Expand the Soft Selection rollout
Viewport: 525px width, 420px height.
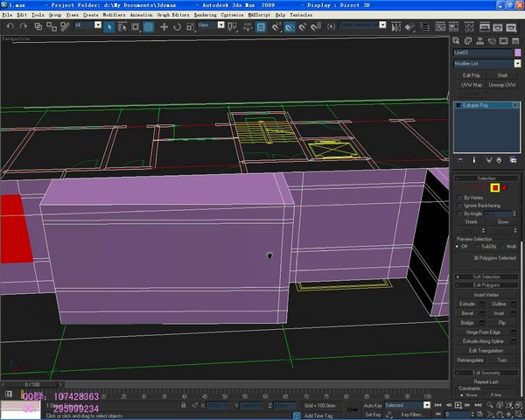click(x=486, y=276)
